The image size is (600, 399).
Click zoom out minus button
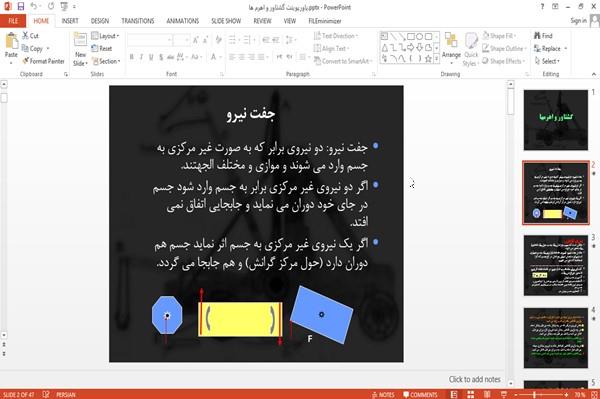(516, 394)
